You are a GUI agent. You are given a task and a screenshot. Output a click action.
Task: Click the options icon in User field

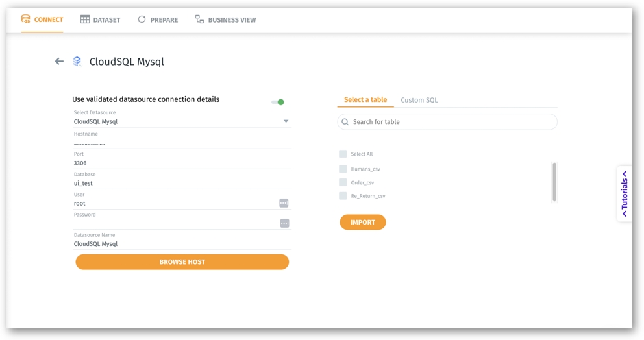[x=284, y=203]
